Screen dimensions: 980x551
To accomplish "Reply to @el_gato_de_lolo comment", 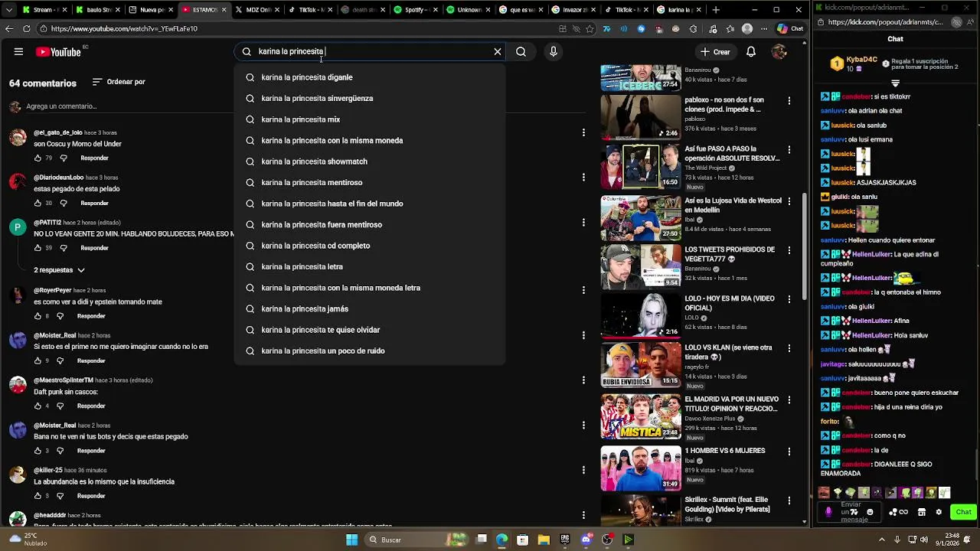I will (94, 158).
